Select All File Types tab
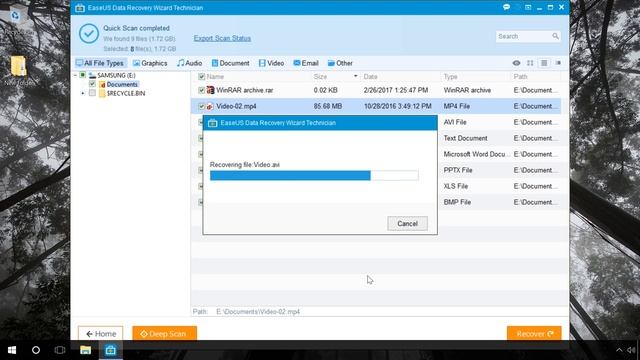 coord(100,63)
